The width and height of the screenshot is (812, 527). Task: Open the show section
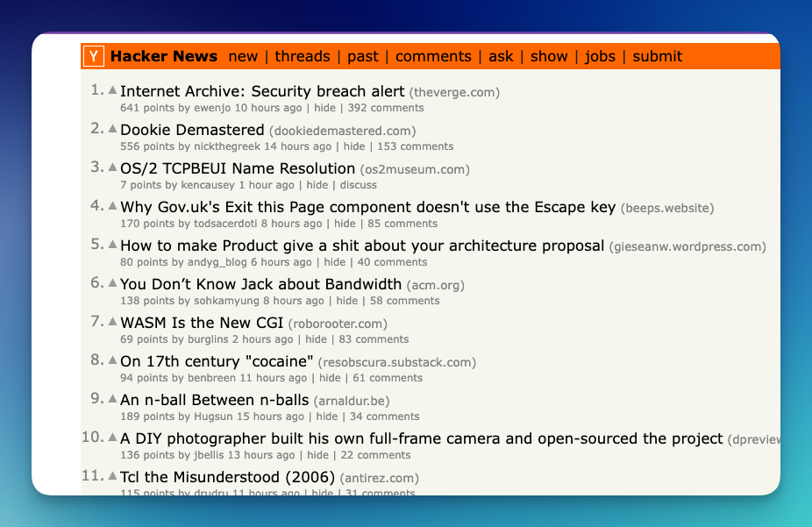click(x=549, y=56)
